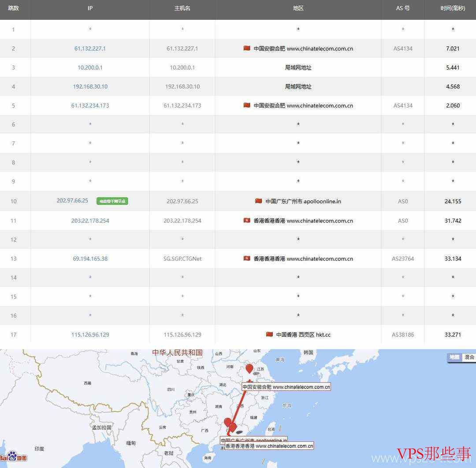This screenshot has width=476, height=468.
Task: Click map label 香港香港香港 www.chinatelecom.com.cn
Action: [269, 446]
